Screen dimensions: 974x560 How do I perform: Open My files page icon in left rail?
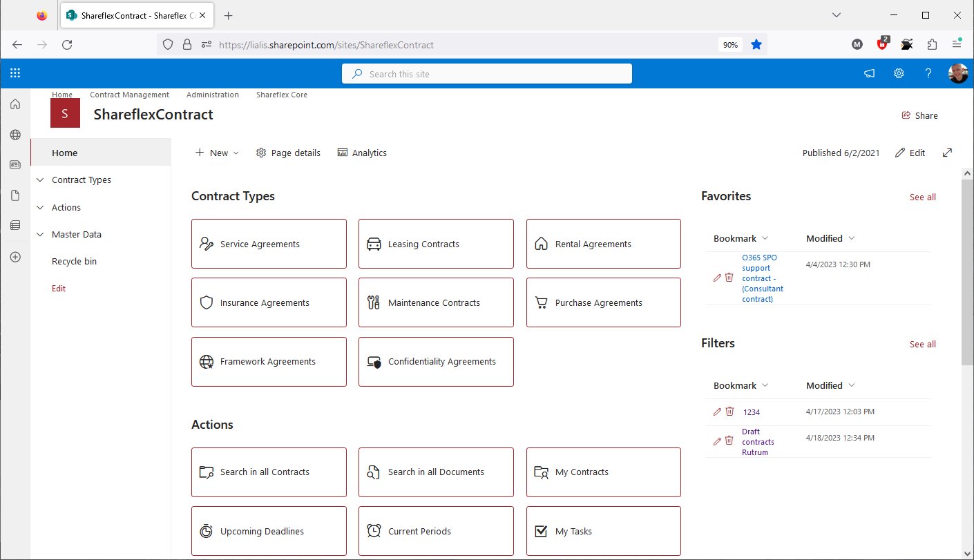pyautogui.click(x=15, y=195)
